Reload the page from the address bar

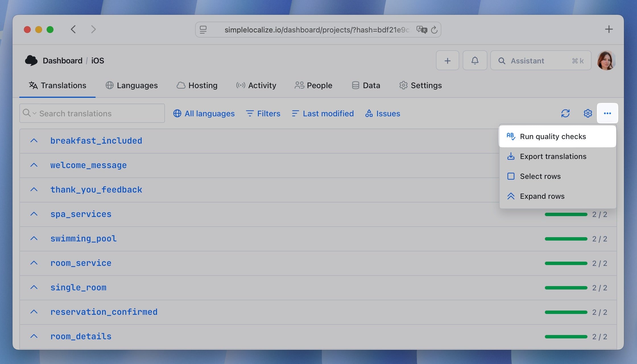pyautogui.click(x=434, y=30)
